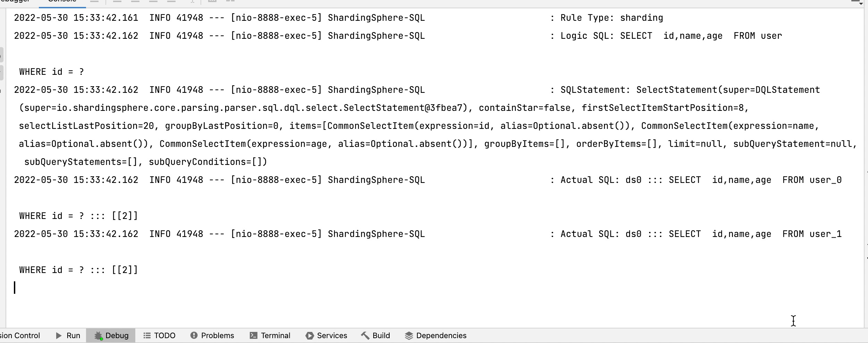Open the Build tool window
Viewport: 868px width, 343px height.
tap(375, 335)
